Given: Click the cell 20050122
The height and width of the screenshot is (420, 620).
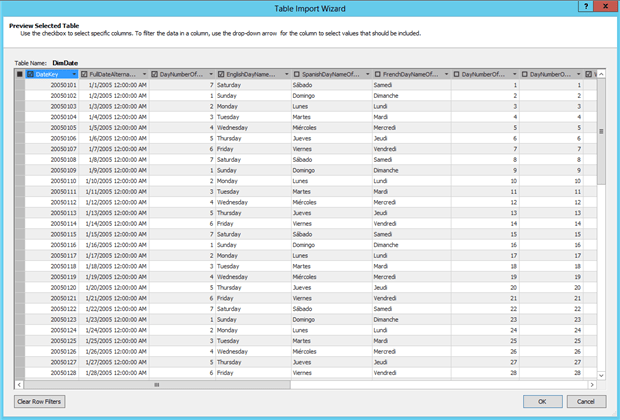Looking at the screenshot, I should (52, 309).
